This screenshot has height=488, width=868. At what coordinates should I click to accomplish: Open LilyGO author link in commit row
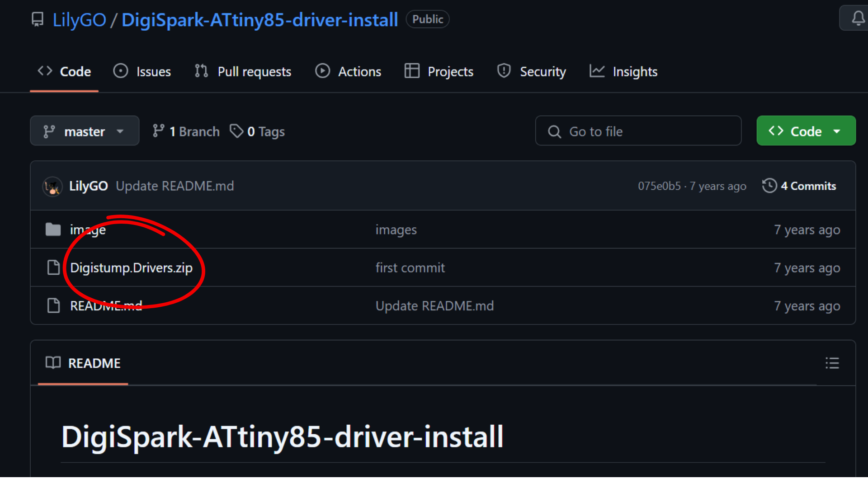89,186
